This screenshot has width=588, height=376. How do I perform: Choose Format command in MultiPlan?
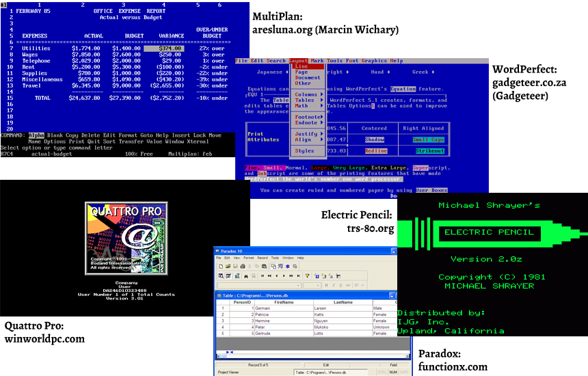128,135
